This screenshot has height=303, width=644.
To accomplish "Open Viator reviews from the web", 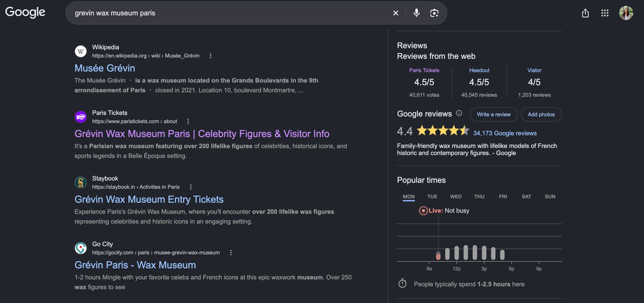I will 535,70.
